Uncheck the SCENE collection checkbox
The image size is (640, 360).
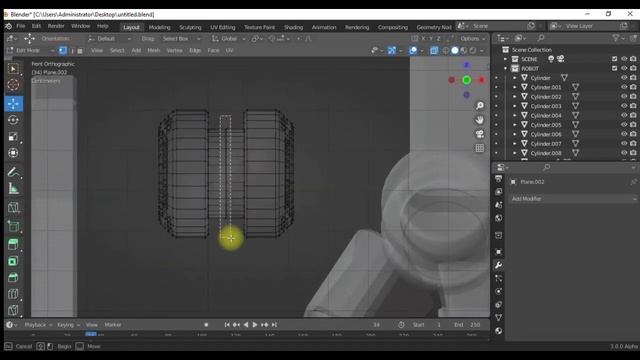pos(615,59)
